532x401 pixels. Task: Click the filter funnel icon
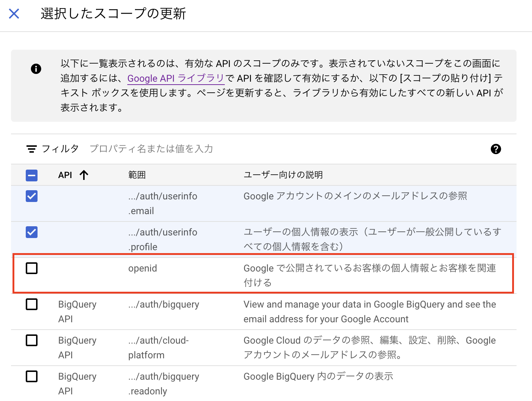[x=32, y=149]
